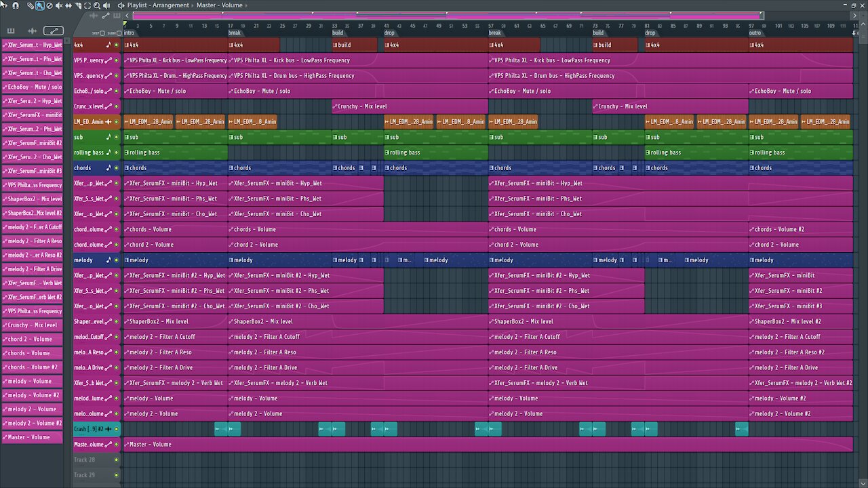Open menu of first '4x4' pattern clip
The image size is (868, 488).
click(x=127, y=45)
